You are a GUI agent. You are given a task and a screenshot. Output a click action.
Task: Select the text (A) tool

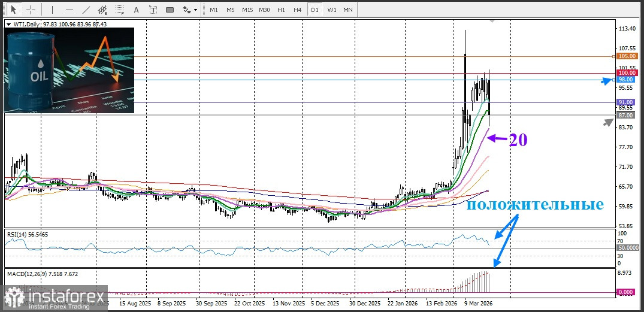point(137,10)
